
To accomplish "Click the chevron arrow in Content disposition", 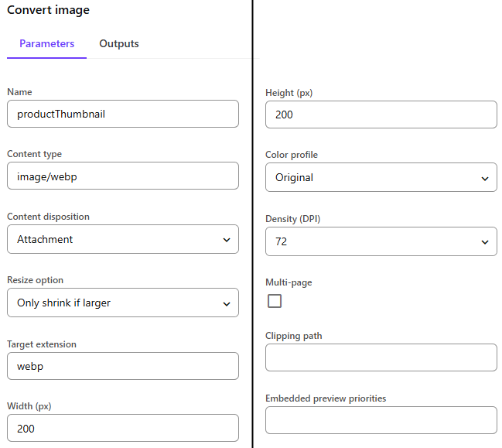I will click(x=227, y=240).
